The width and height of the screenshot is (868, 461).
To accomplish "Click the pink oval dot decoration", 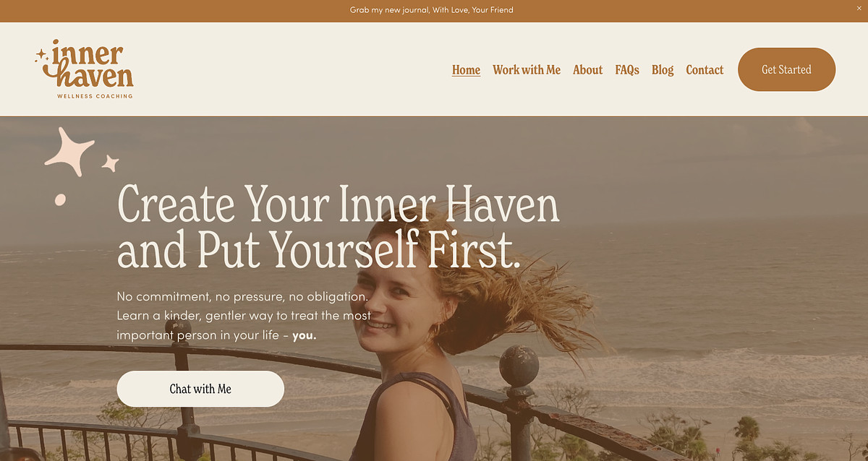I will pyautogui.click(x=61, y=199).
